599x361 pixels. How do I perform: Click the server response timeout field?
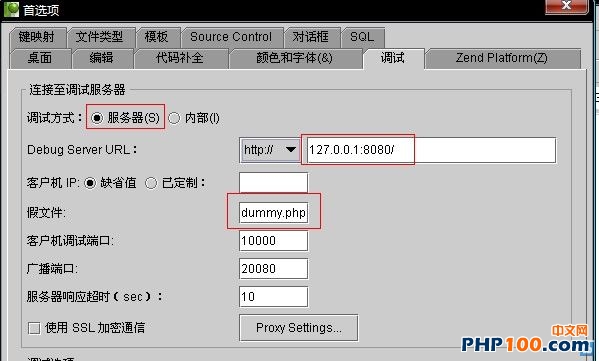(x=273, y=297)
